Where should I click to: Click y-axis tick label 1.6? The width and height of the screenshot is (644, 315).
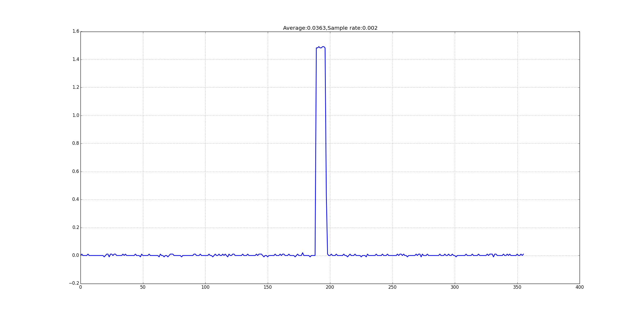[76, 31]
